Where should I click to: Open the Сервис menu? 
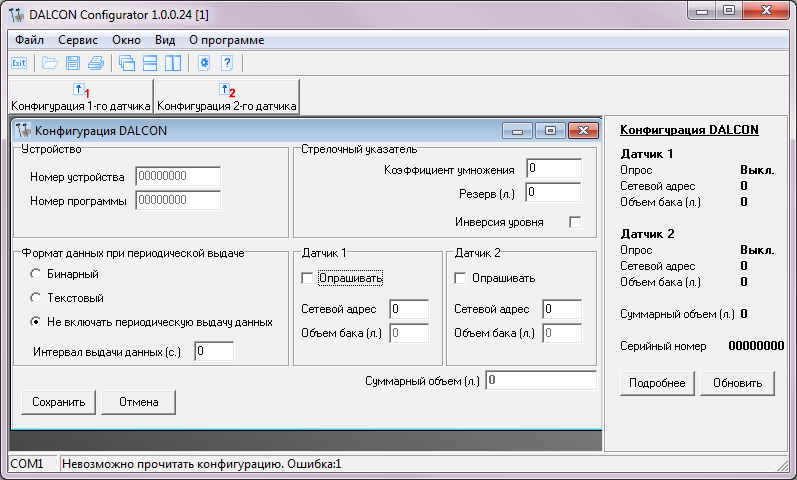click(78, 40)
